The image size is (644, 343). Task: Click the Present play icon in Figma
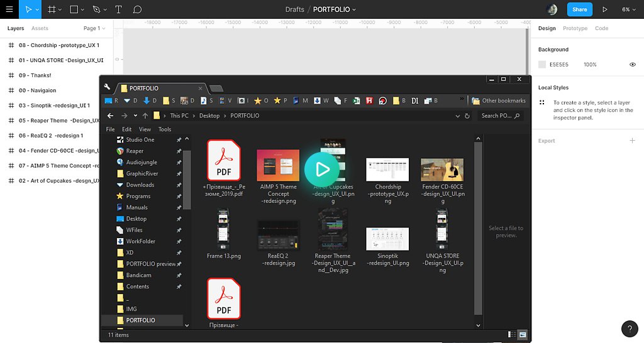tap(604, 9)
